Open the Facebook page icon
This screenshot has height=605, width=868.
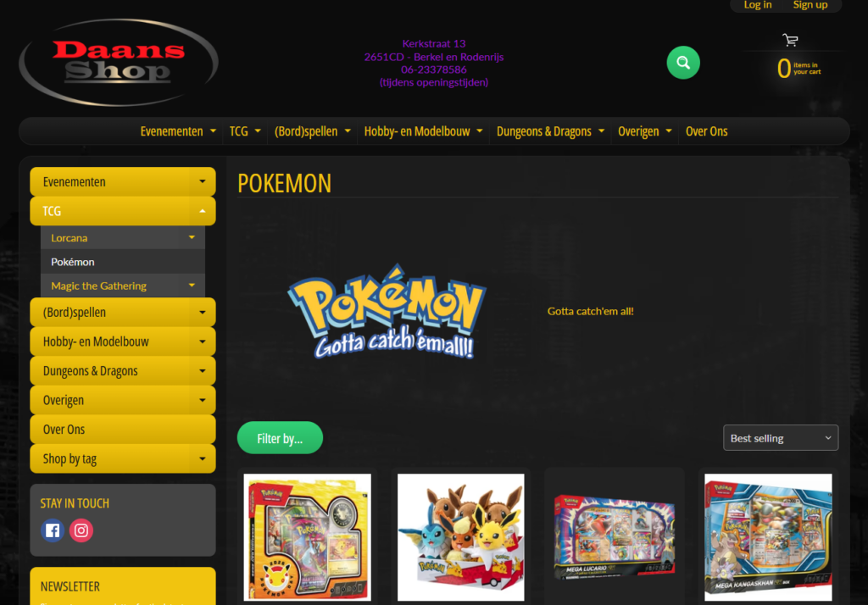click(x=53, y=530)
